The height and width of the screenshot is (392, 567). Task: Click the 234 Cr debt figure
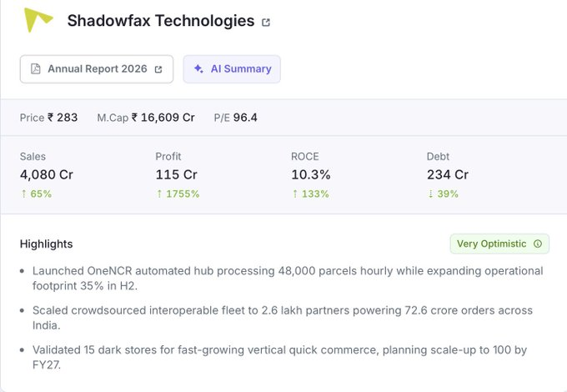pos(448,174)
